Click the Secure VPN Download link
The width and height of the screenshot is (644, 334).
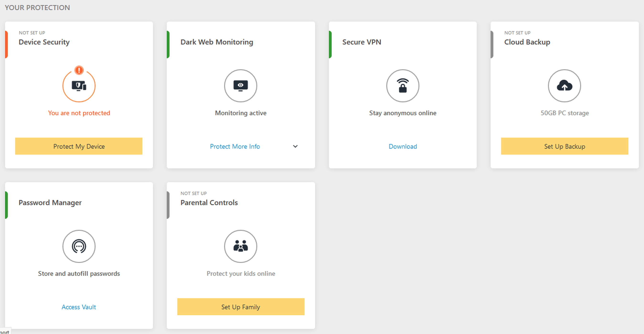coord(403,146)
